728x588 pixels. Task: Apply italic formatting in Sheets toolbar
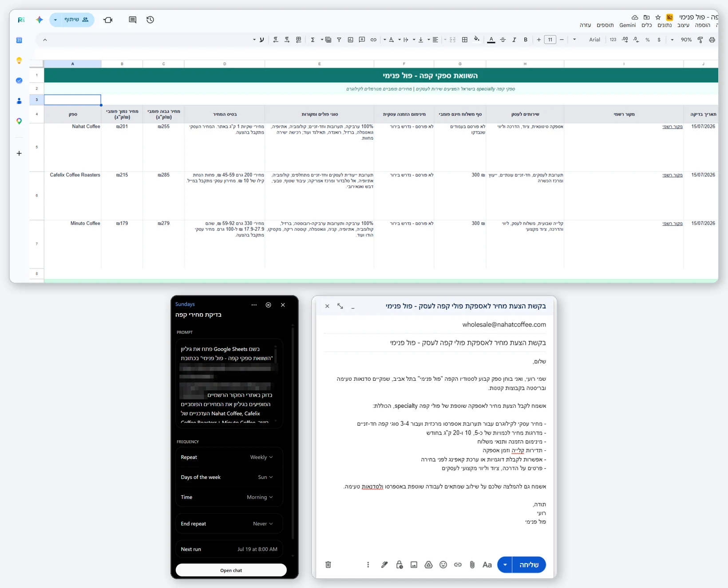pyautogui.click(x=514, y=39)
